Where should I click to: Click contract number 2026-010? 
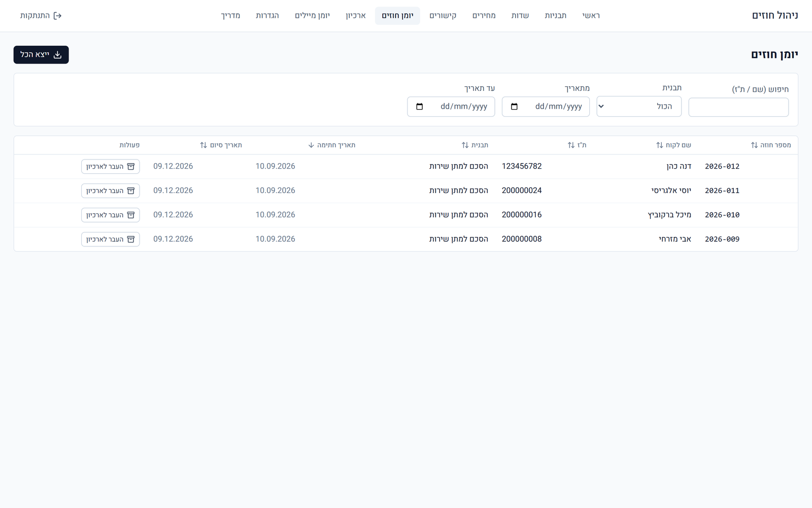tap(722, 215)
